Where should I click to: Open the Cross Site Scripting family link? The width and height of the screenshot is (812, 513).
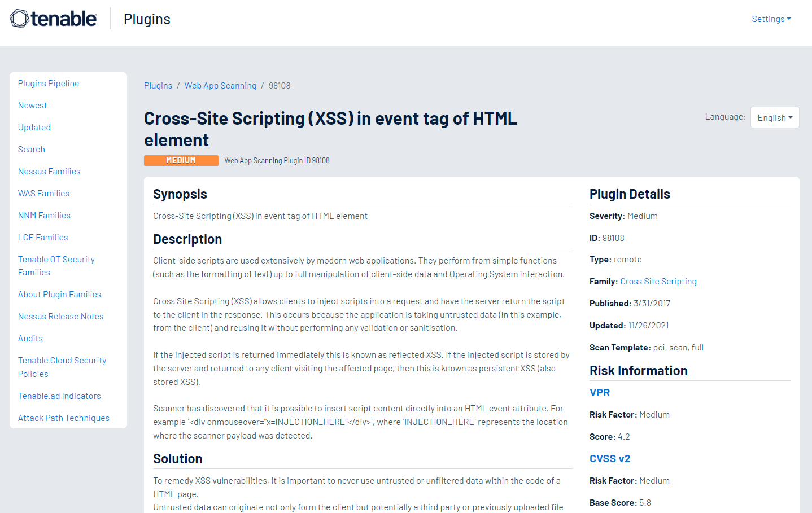pyautogui.click(x=658, y=282)
